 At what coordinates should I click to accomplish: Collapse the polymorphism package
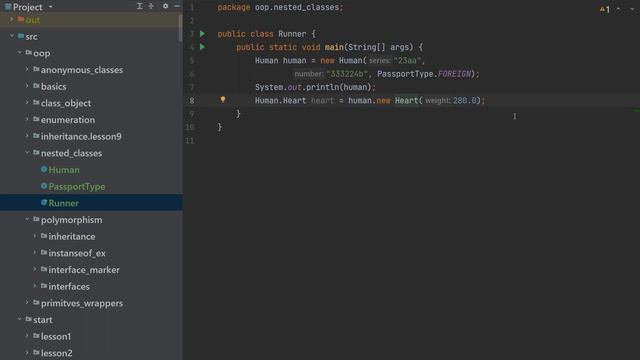pos(27,220)
